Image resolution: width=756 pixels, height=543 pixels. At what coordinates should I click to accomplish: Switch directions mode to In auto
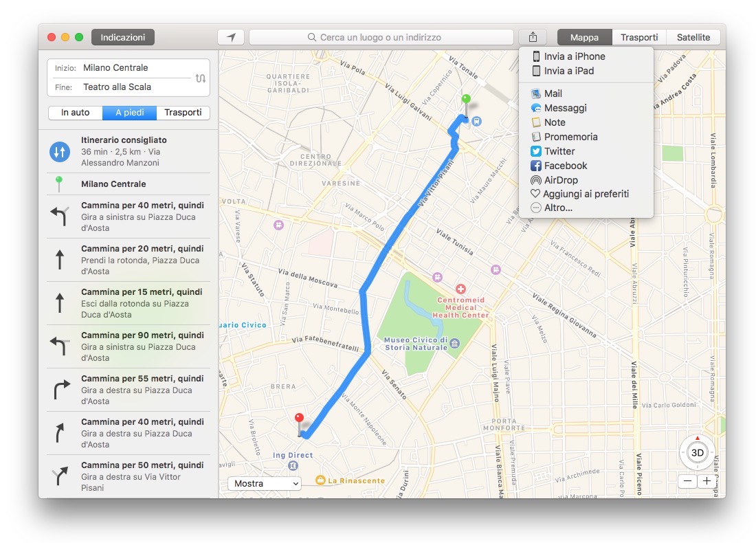[75, 112]
